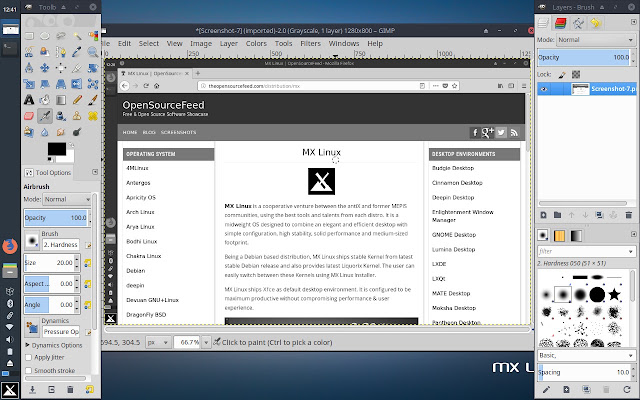Select the Paintbrush tool
Screen dimensions: 640x400
coord(93,100)
